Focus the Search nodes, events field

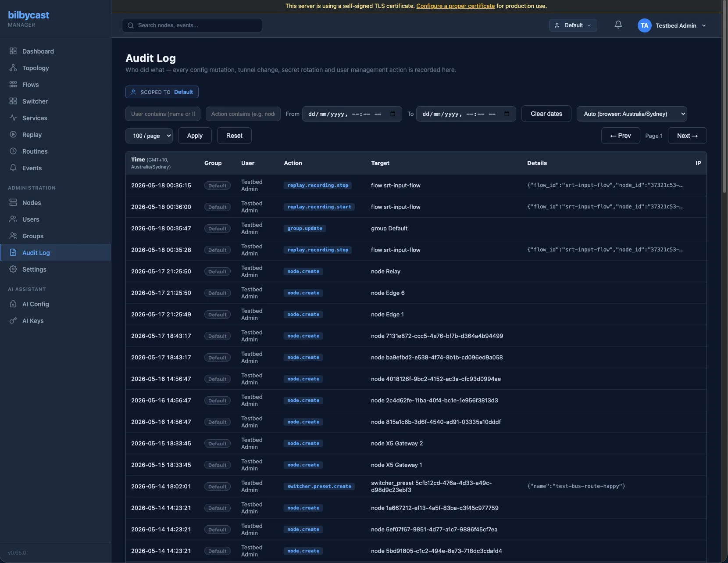click(x=192, y=25)
